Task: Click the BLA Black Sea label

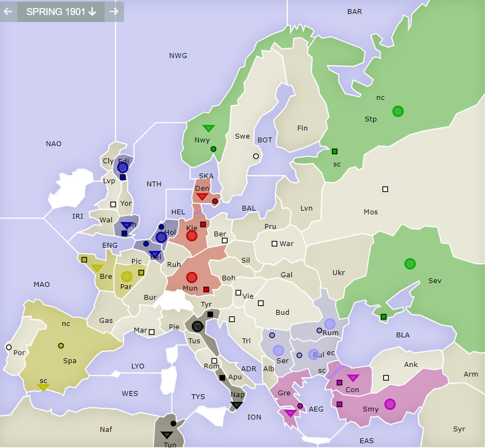Action: pyautogui.click(x=403, y=335)
